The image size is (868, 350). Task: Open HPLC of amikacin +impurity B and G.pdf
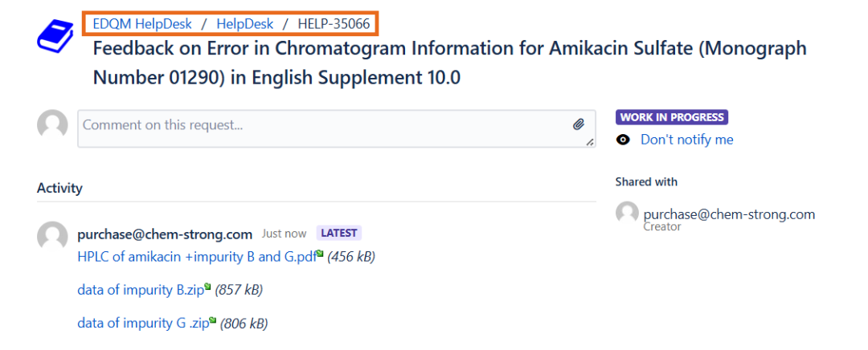[x=197, y=257]
